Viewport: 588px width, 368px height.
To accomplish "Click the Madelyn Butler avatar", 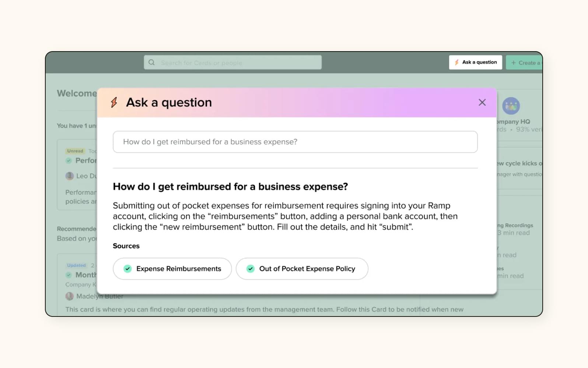I will (70, 296).
